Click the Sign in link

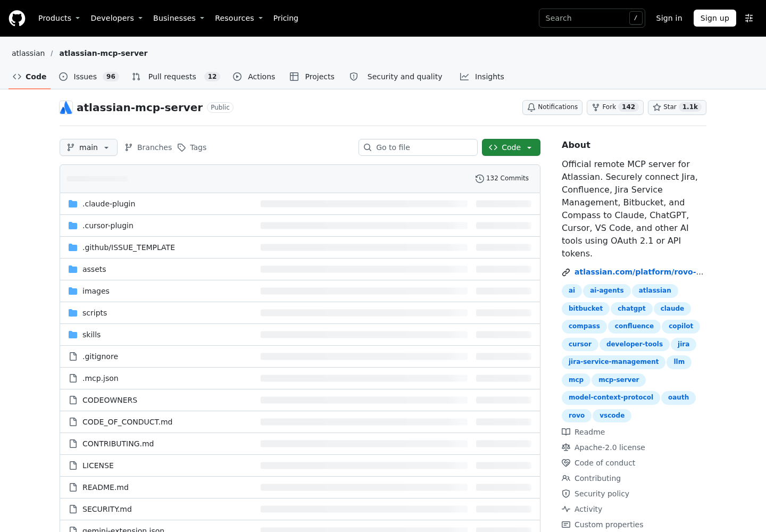coord(669,18)
